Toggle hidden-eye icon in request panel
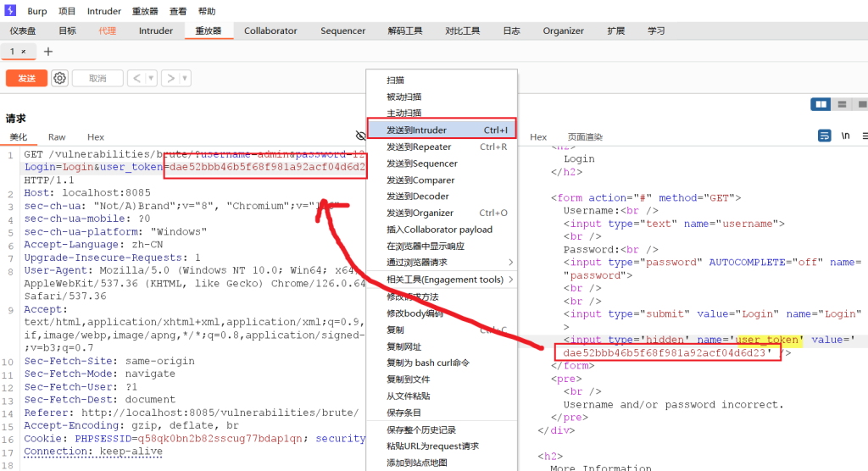The height and width of the screenshot is (471, 868). tap(361, 136)
